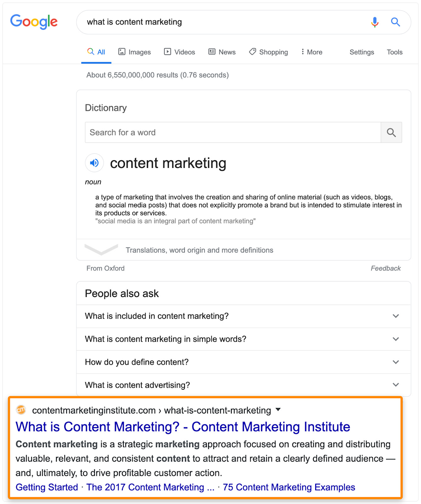Viewport: 421px width, 504px height.
Task: Open the Images search icon tab
Action: pos(134,52)
